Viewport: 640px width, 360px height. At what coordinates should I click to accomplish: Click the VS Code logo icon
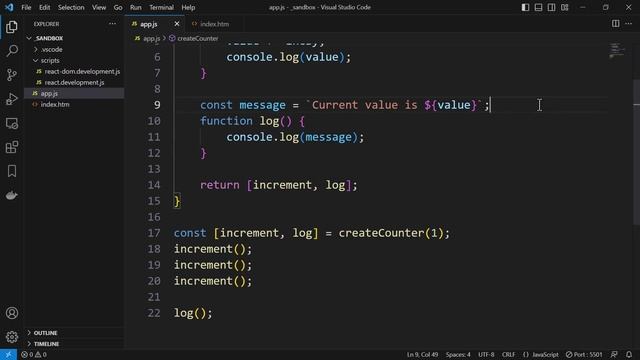(9, 7)
